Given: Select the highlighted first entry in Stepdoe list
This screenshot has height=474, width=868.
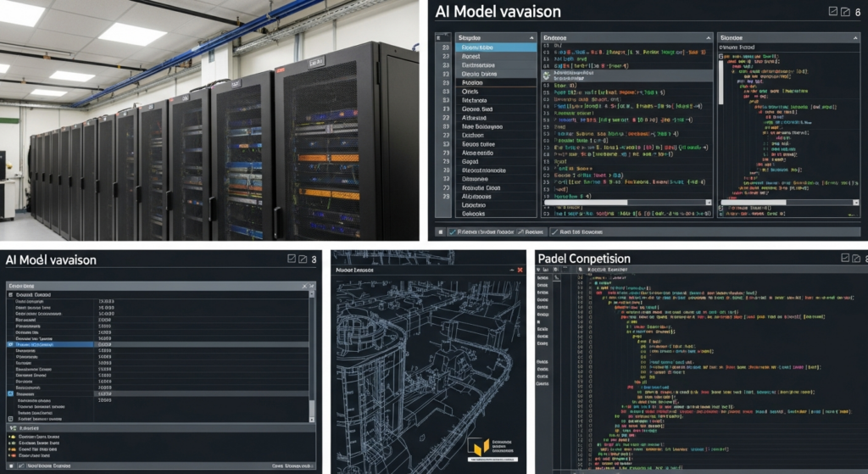Looking at the screenshot, I should click(496, 47).
